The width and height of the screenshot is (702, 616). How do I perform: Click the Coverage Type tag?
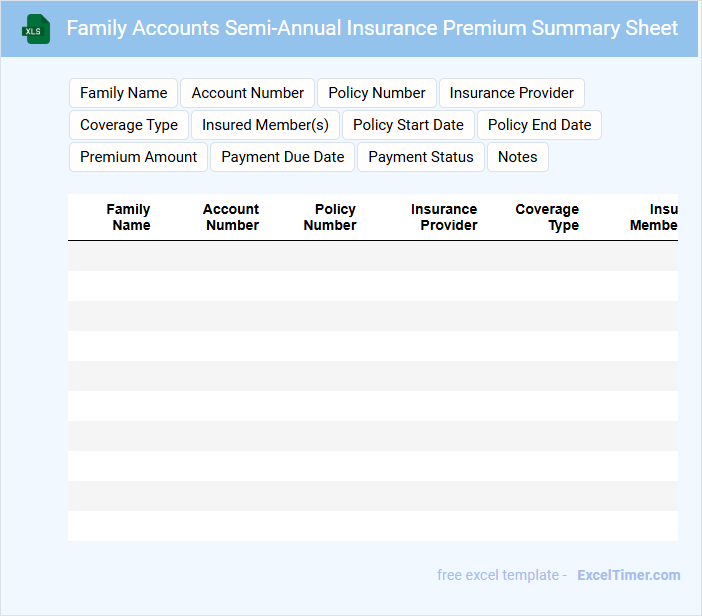point(129,125)
